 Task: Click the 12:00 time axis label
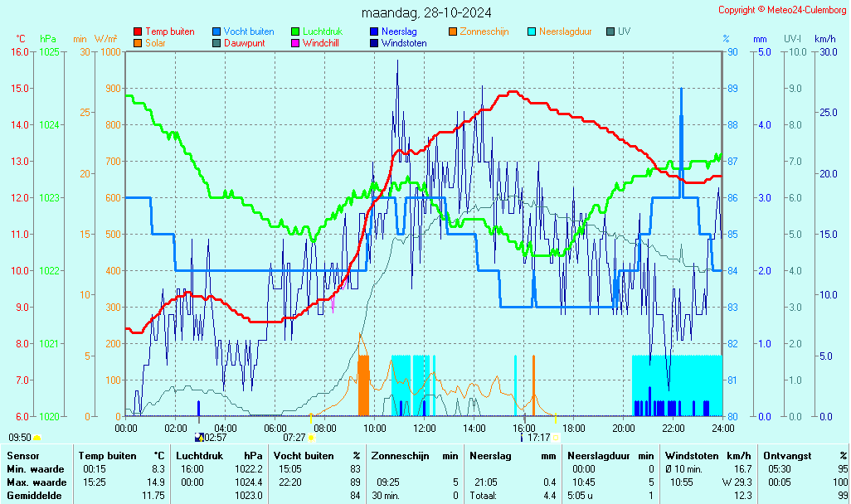point(425,429)
